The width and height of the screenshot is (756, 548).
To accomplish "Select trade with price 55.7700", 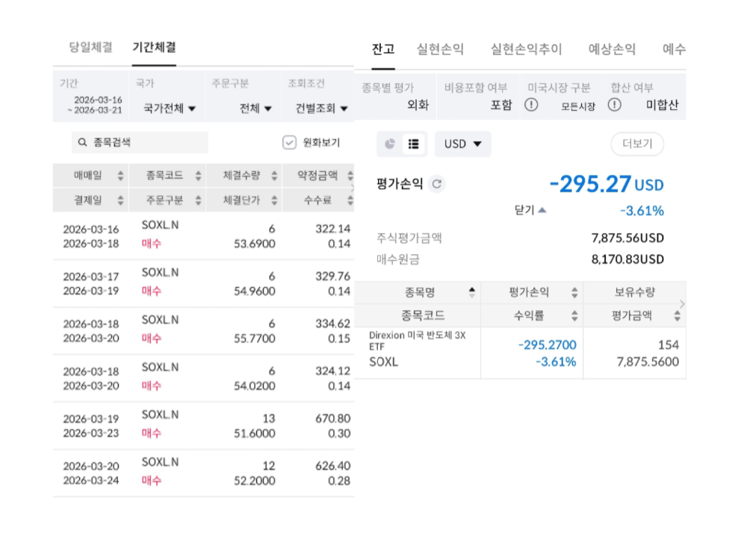I will [x=203, y=331].
